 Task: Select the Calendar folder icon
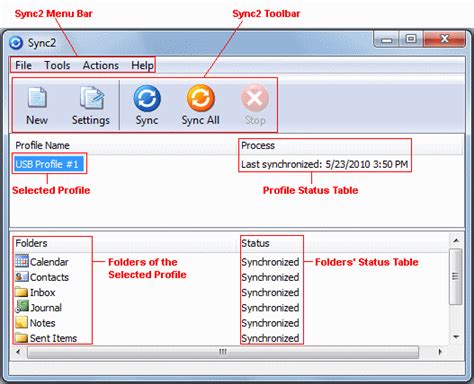tap(22, 261)
